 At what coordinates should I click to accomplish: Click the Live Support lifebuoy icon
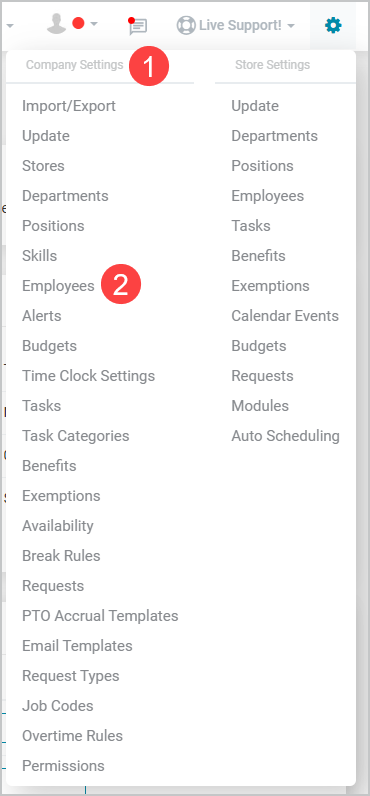pos(186,25)
